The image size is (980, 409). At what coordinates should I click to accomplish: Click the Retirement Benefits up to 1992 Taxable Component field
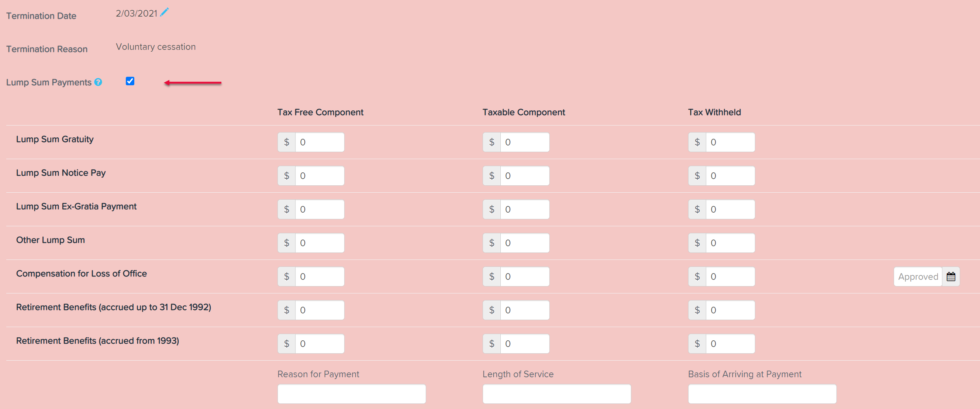525,310
